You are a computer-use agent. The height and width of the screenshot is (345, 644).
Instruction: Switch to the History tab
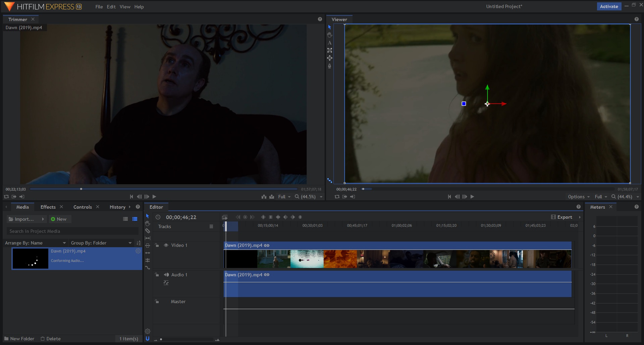click(x=117, y=207)
